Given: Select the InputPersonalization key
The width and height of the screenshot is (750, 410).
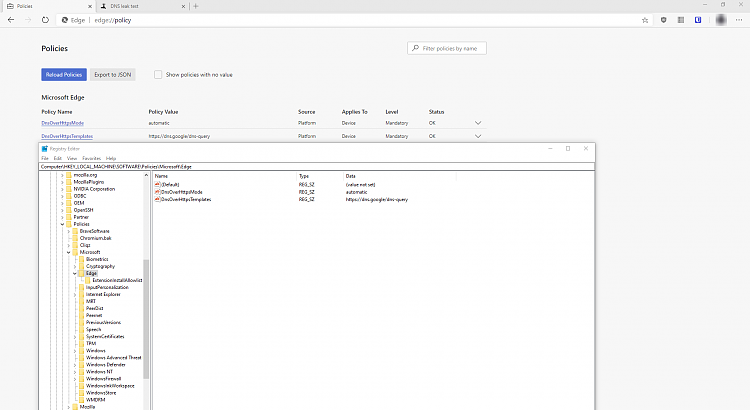Looking at the screenshot, I should pyautogui.click(x=107, y=287).
